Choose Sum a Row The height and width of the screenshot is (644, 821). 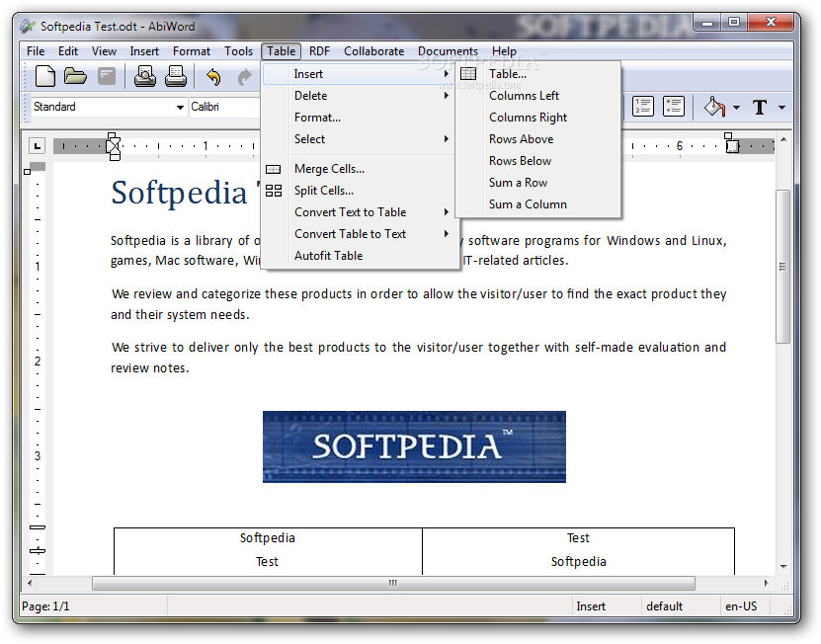click(x=538, y=183)
